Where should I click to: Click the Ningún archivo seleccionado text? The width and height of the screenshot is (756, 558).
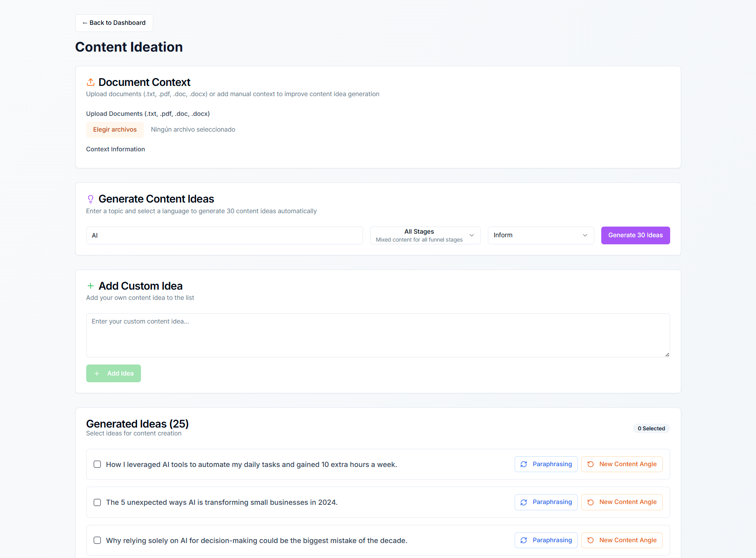193,130
